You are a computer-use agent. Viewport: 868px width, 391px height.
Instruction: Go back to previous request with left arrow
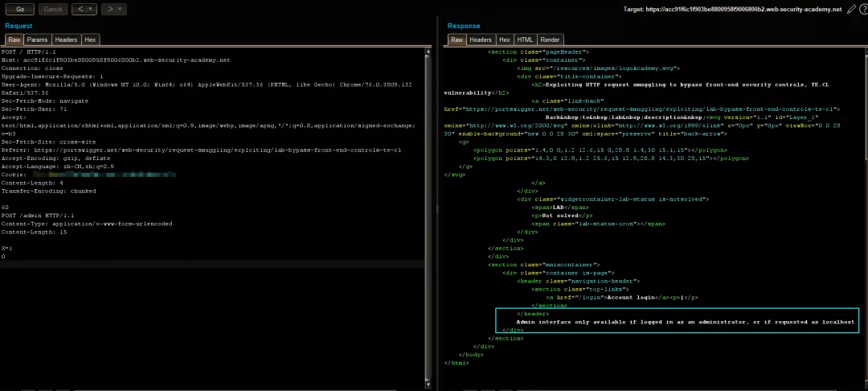pos(79,10)
